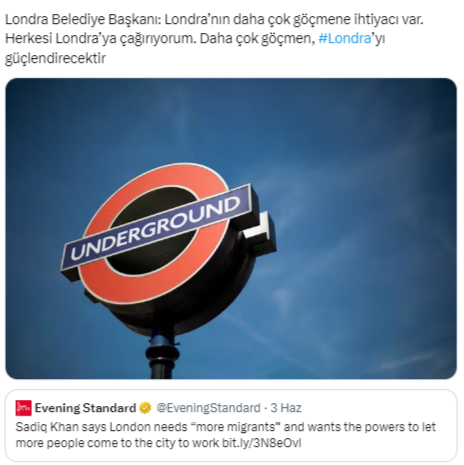Open the #Londra hashtag link

345,39
